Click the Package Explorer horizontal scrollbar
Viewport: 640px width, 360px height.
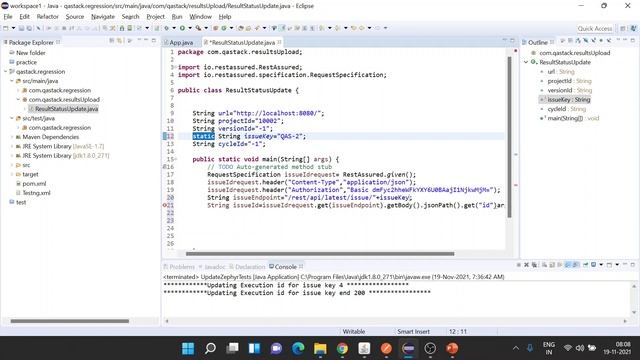(x=69, y=321)
